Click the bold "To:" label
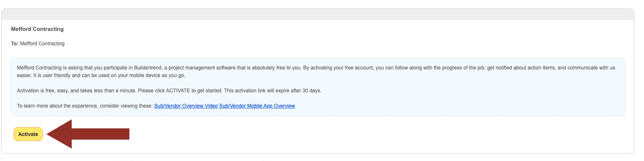This screenshot has height=161, width=644. [x=15, y=44]
